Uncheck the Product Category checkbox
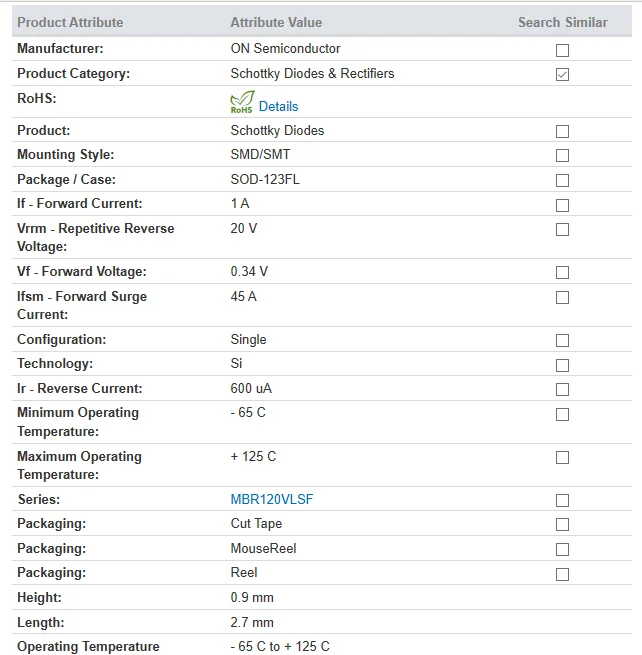 562,75
